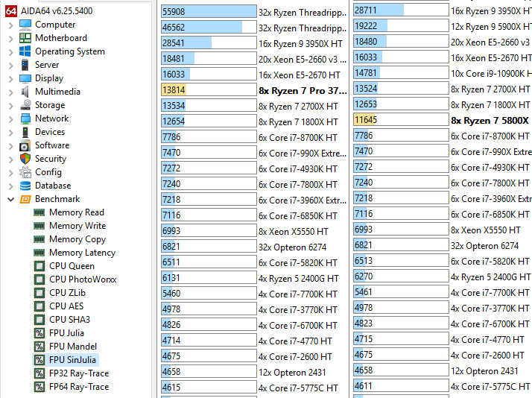This screenshot has width=532, height=398.
Task: Select the 20x Xeon E5-2660 v3 left row
Action: [x=303, y=60]
